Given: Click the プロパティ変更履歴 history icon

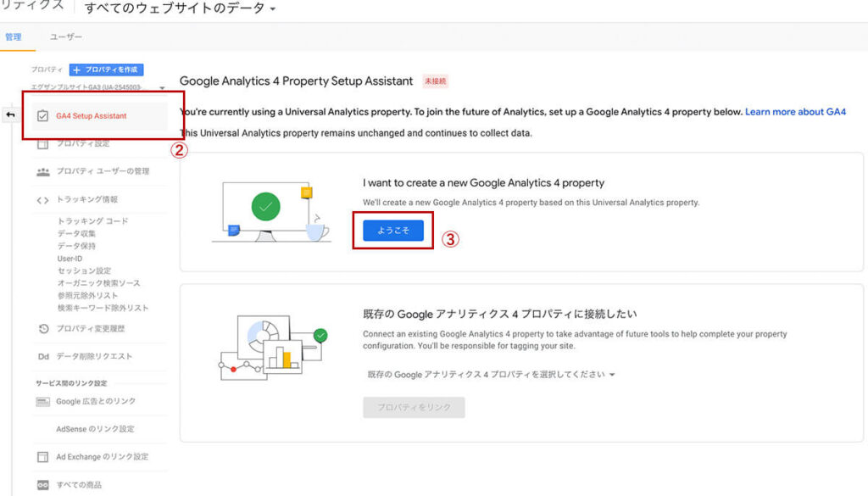Looking at the screenshot, I should [43, 329].
